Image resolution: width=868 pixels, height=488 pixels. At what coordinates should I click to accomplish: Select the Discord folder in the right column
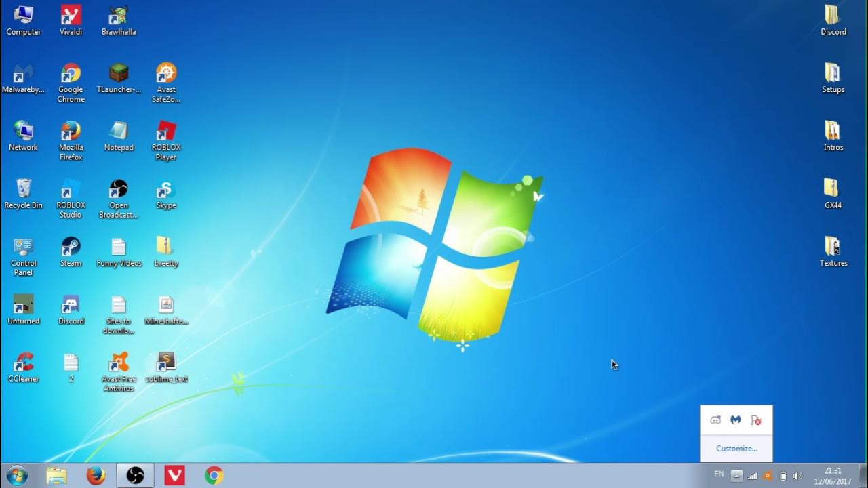(x=833, y=20)
